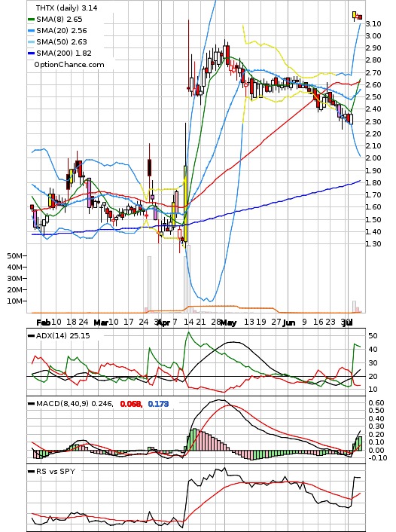Image resolution: width=396 pixels, height=532 pixels.
Task: Click the red 0.068 MACD signal value
Action: click(x=131, y=404)
